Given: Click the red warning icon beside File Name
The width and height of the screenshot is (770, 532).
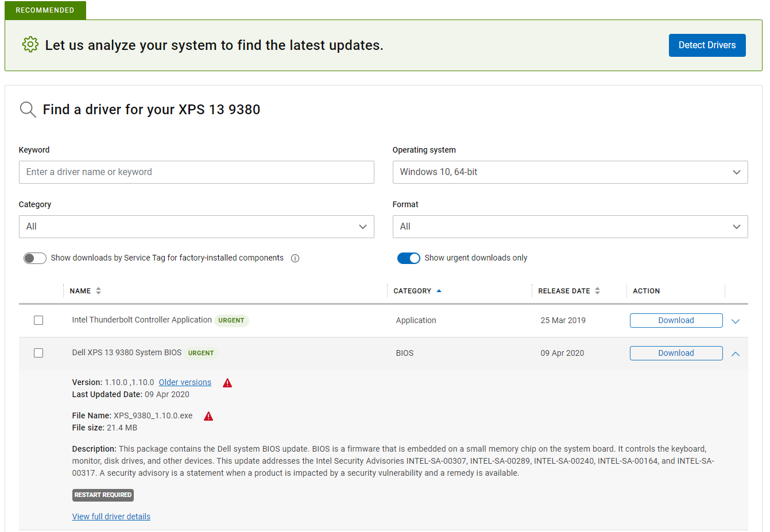Looking at the screenshot, I should point(208,416).
